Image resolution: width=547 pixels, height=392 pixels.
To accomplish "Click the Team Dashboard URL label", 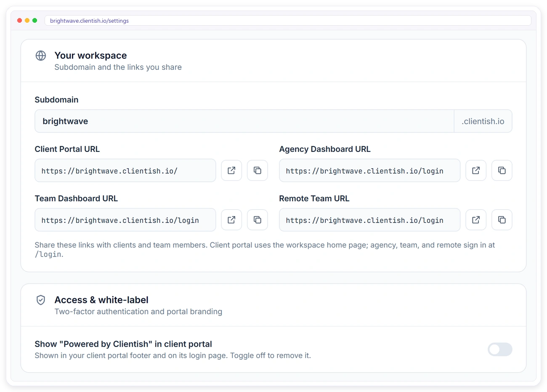I will point(76,198).
